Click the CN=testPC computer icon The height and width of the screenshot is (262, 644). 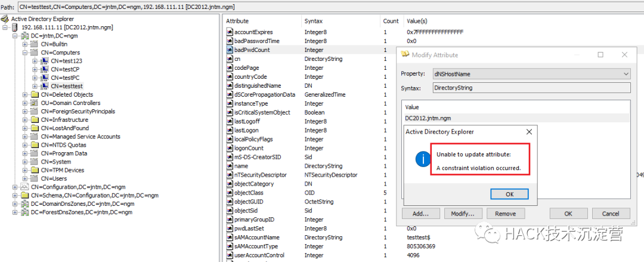click(x=45, y=78)
